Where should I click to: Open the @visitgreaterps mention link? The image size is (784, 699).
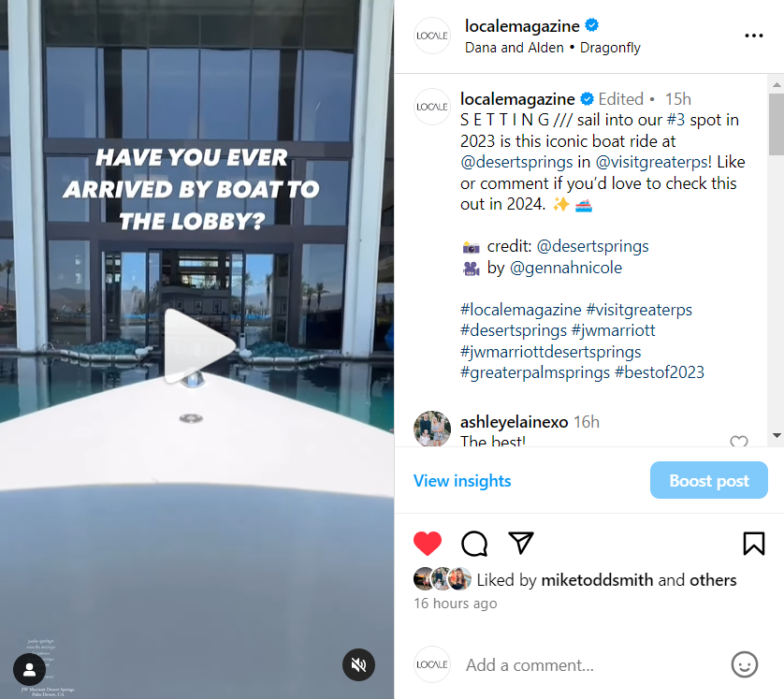tap(653, 162)
